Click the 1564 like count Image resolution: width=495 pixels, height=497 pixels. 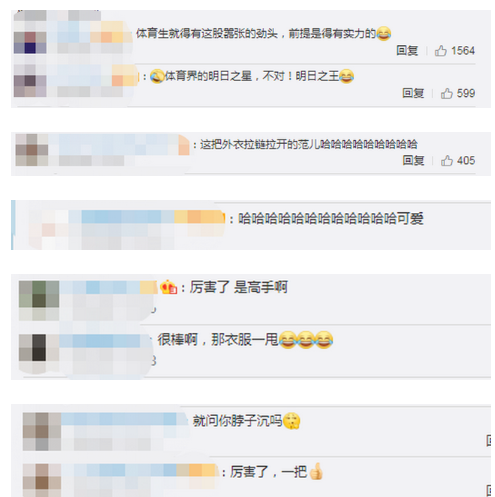[463, 51]
